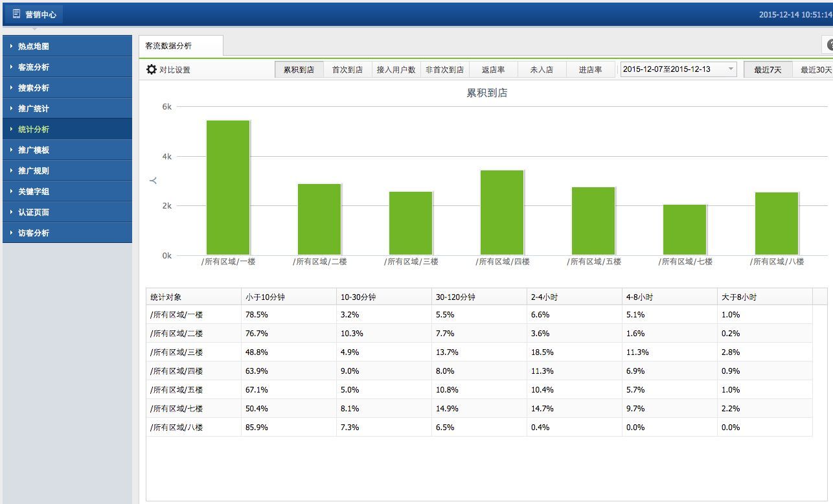This screenshot has height=504, width=833.
Task: Click the 最近7天 button
Action: click(x=768, y=69)
